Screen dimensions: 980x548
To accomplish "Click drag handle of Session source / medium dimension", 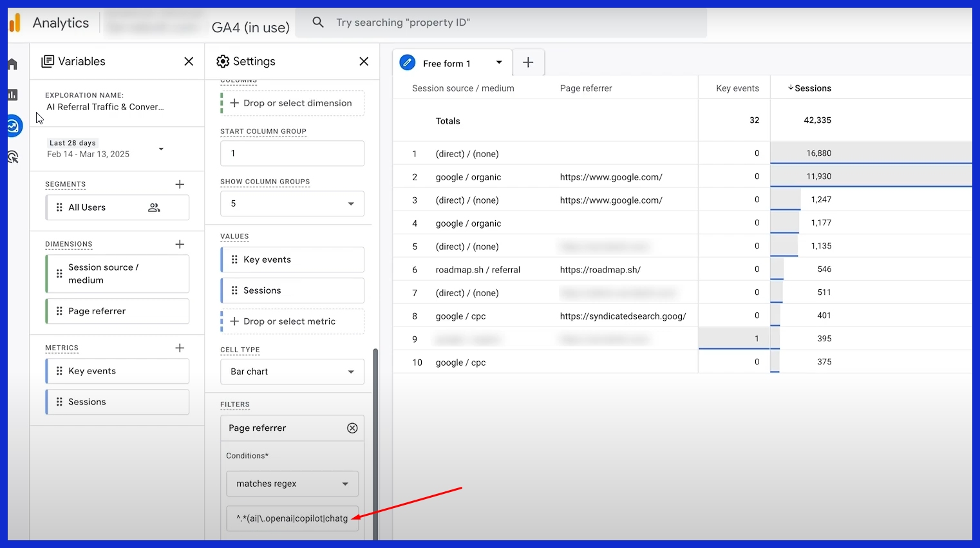I will [x=59, y=274].
